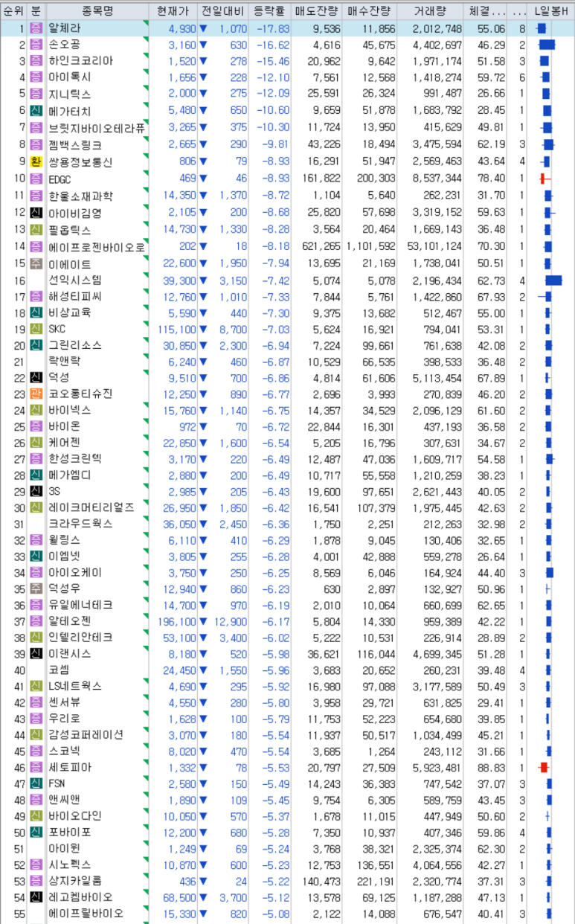575x924 pixels.
Task: Select stock name 케어젠
Action: pyautogui.click(x=64, y=443)
